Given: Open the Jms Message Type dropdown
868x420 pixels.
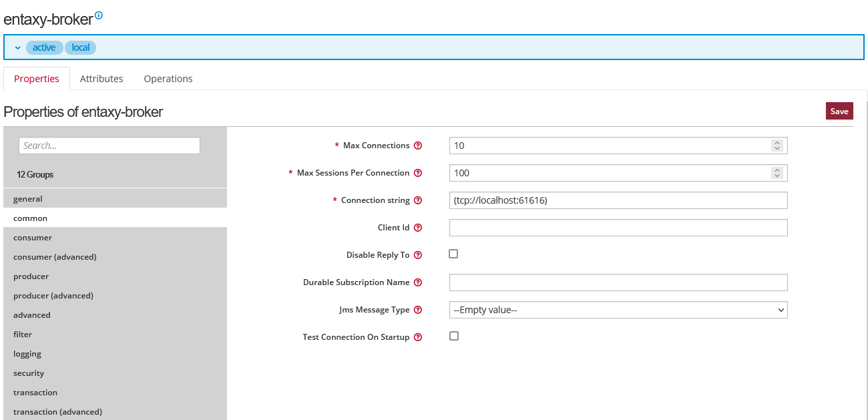Looking at the screenshot, I should coord(618,310).
